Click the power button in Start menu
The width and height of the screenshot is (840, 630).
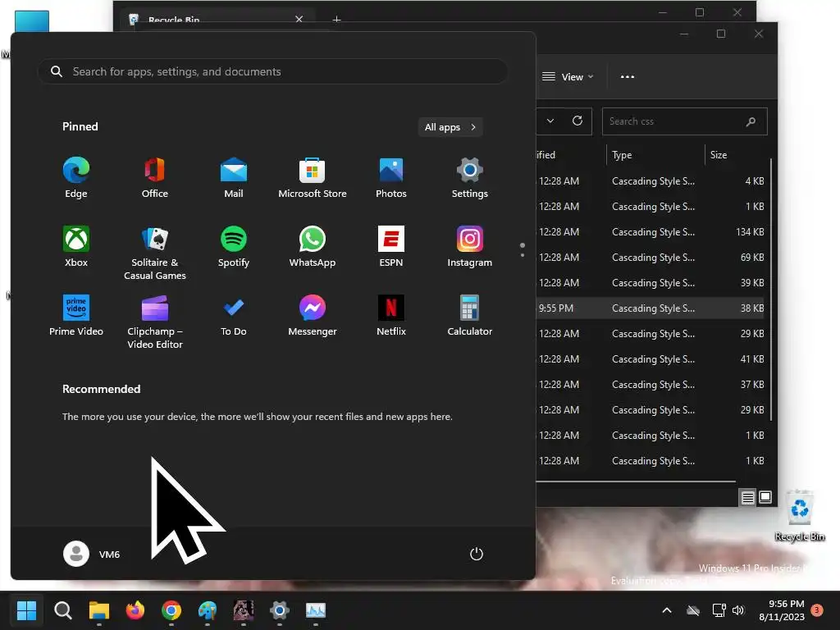[x=477, y=554]
